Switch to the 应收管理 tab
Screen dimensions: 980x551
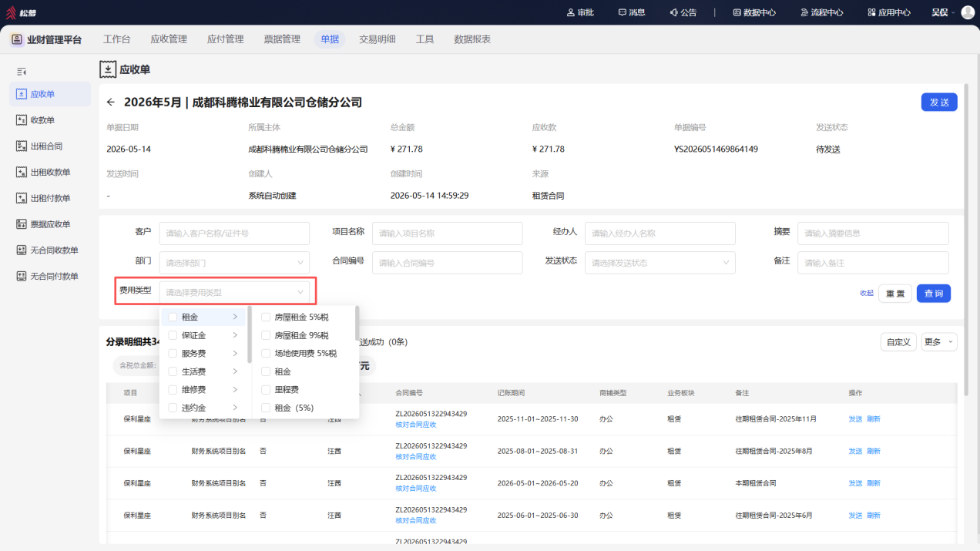169,39
